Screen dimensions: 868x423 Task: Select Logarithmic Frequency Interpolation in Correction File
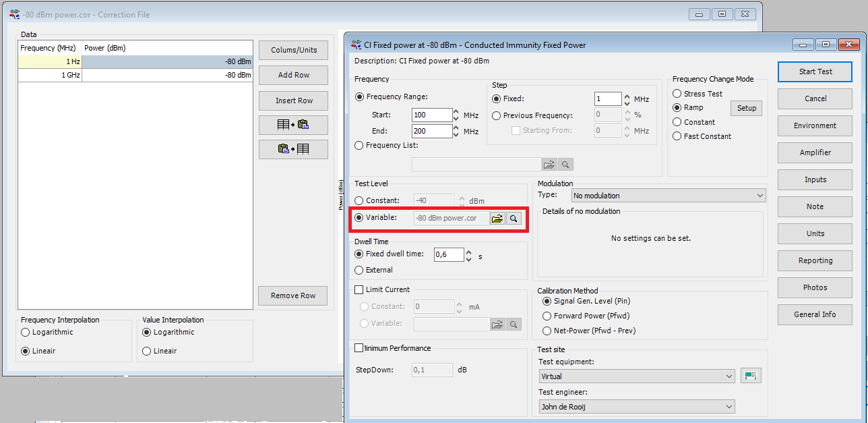tap(26, 332)
